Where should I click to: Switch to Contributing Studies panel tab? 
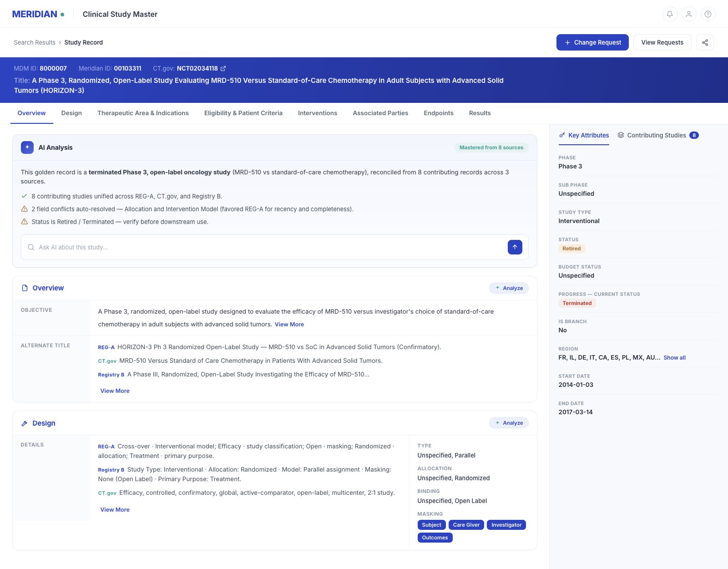[x=658, y=135]
